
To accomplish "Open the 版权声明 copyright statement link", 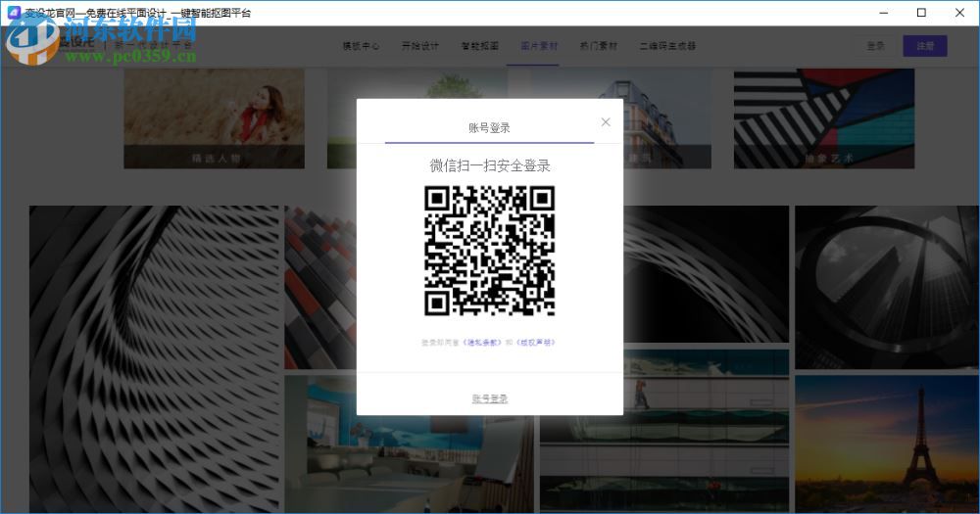I will 536,343.
